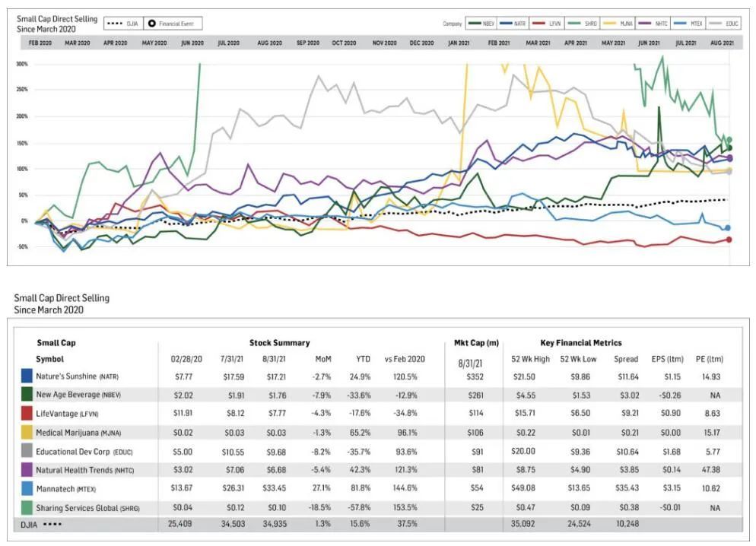Select the 47.38 PE value
The image size is (756, 546).
[x=711, y=469]
